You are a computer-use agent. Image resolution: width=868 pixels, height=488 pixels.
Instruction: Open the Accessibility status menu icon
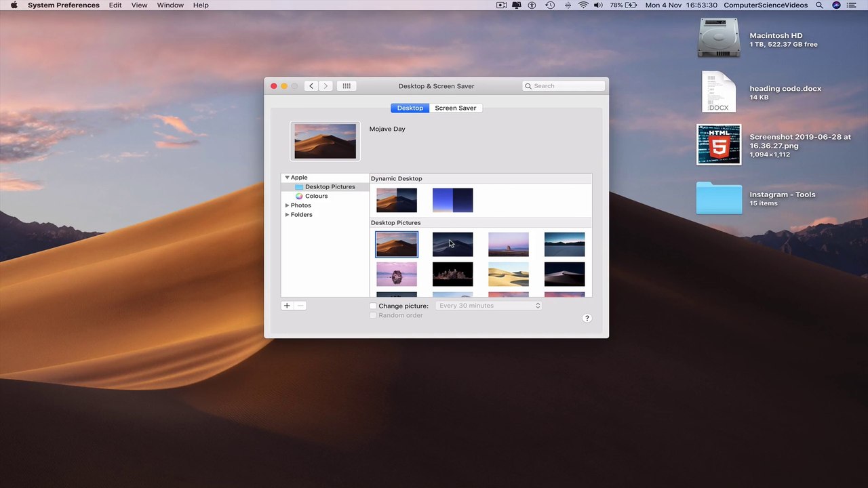(532, 5)
